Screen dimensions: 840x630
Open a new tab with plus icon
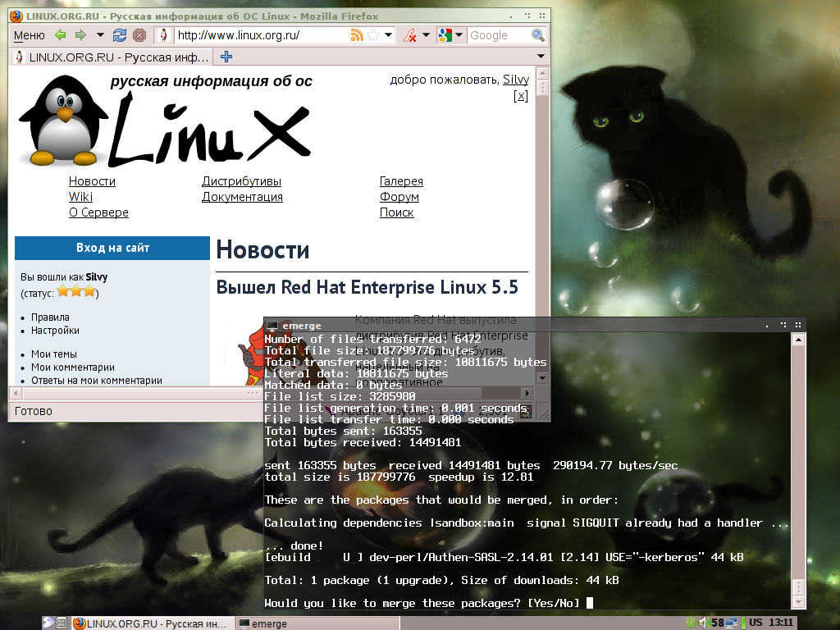click(226, 57)
